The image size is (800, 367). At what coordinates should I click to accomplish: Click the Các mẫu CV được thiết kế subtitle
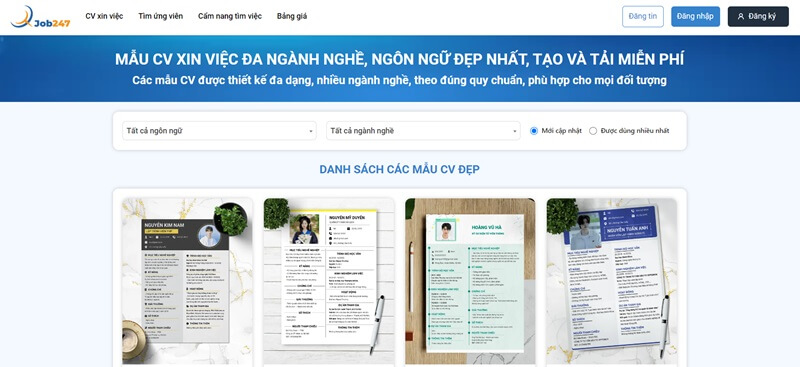(x=399, y=80)
